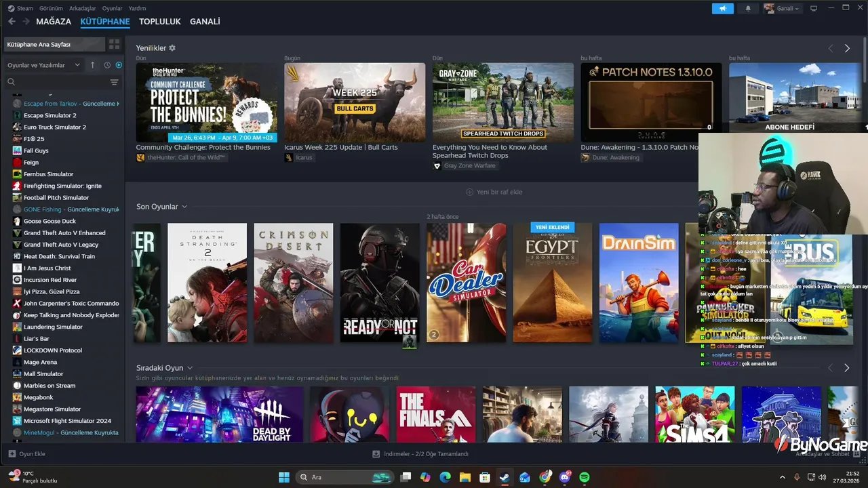The width and height of the screenshot is (868, 488).
Task: Open the GANALİ profile tab
Action: coord(205,22)
